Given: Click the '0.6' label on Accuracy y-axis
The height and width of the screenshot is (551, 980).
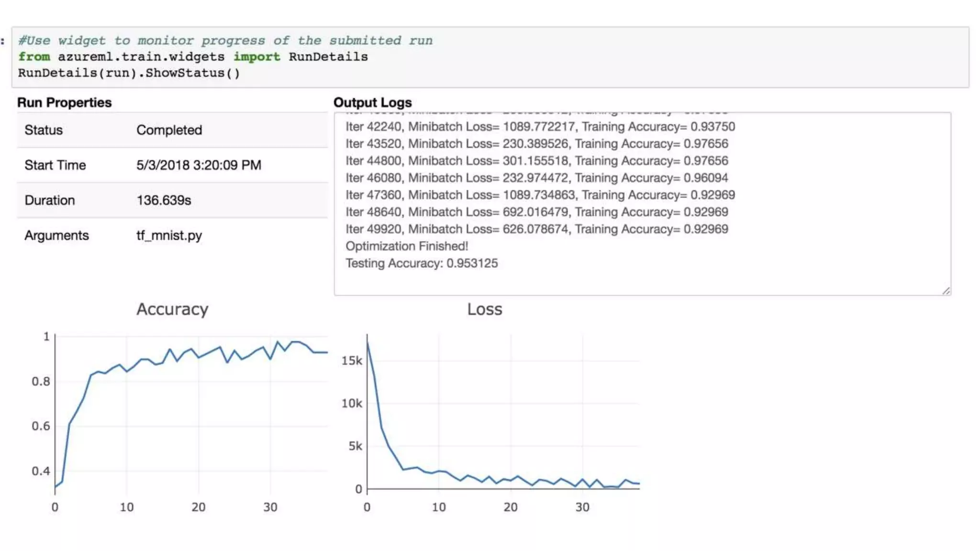Looking at the screenshot, I should [x=41, y=426].
